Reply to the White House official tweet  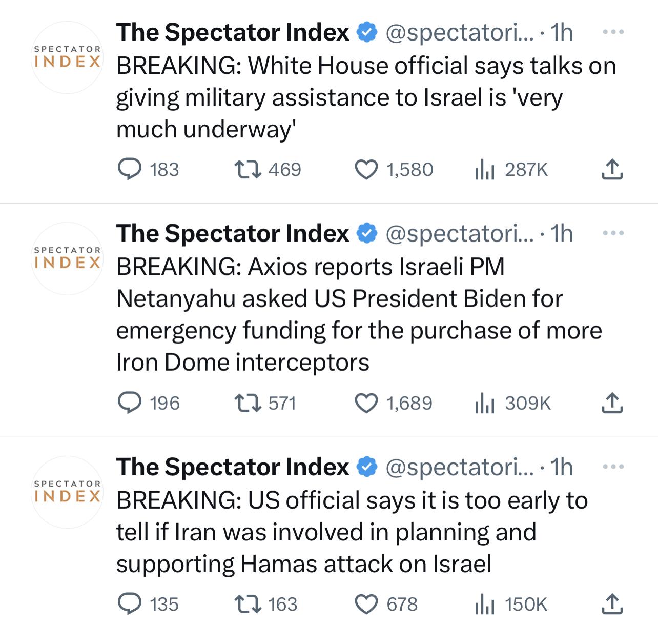pyautogui.click(x=130, y=170)
